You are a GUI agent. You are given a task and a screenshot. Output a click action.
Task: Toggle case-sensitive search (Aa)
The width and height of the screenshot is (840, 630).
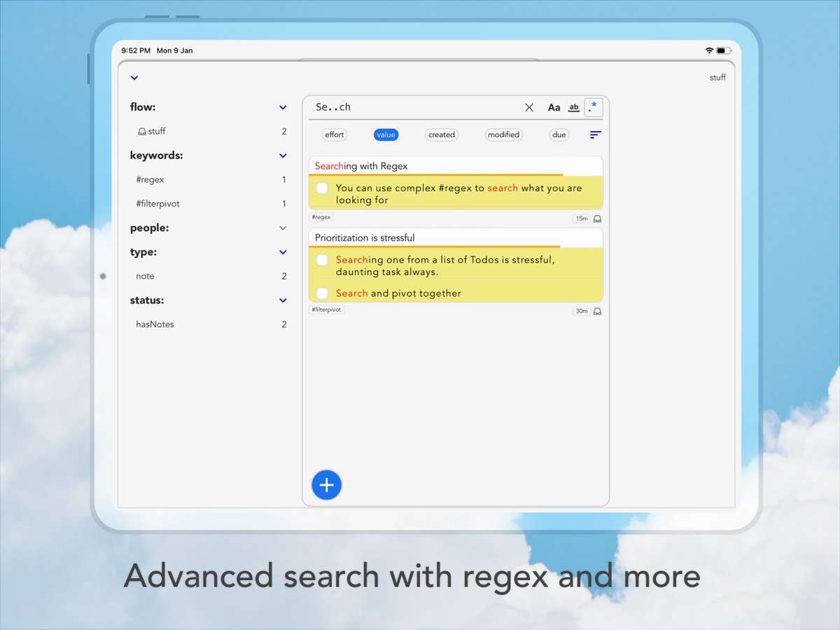[x=554, y=107]
